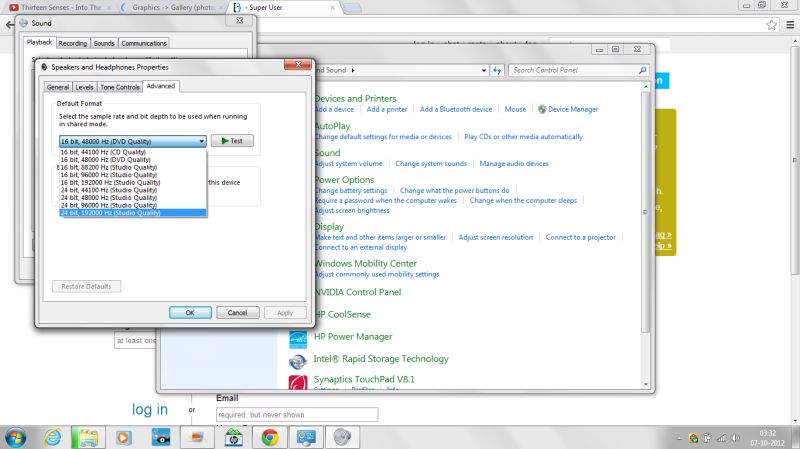Click Add a Bluetooth device link
Image resolution: width=800 pixels, height=449 pixels.
point(456,109)
